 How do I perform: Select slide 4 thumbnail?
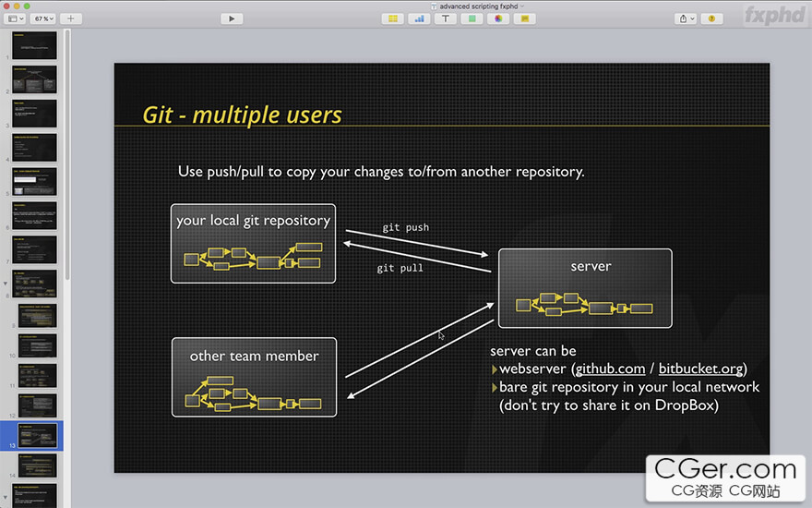coord(35,148)
